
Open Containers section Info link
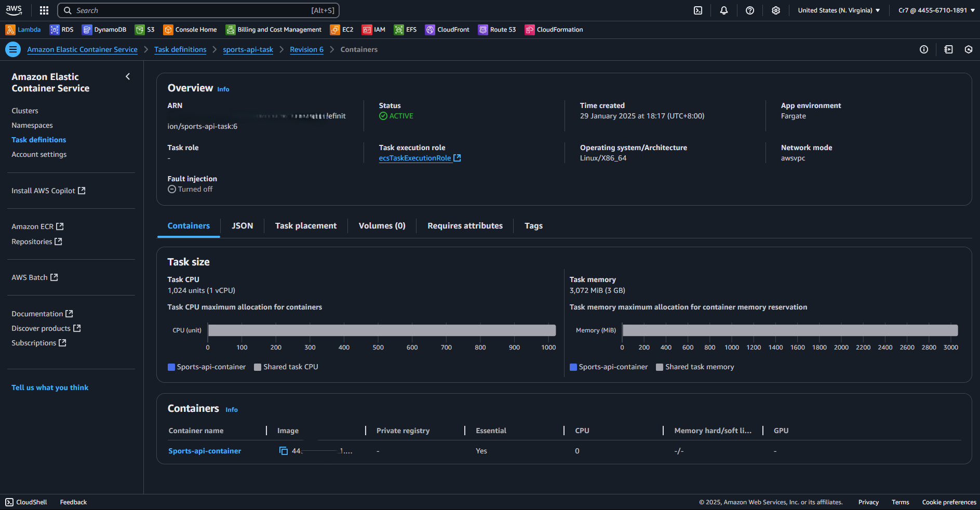click(x=232, y=410)
